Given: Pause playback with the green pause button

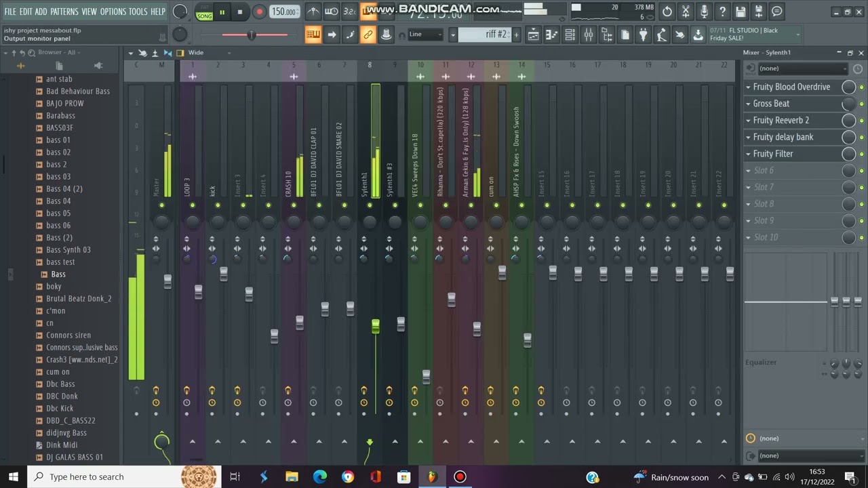Looking at the screenshot, I should click(222, 12).
